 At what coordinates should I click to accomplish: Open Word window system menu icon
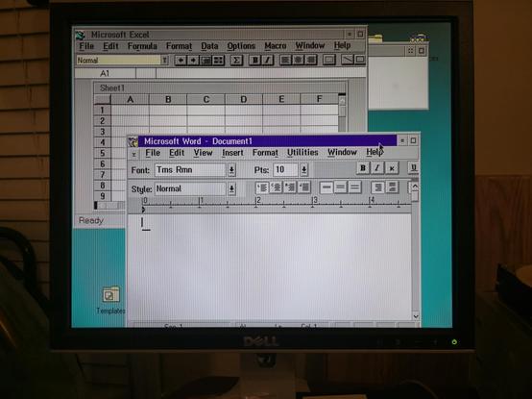coord(133,141)
